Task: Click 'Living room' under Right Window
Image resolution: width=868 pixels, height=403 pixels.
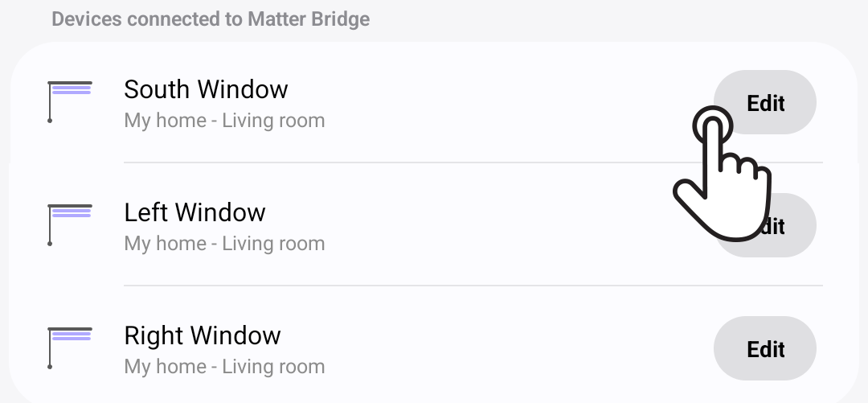Action: 273,367
